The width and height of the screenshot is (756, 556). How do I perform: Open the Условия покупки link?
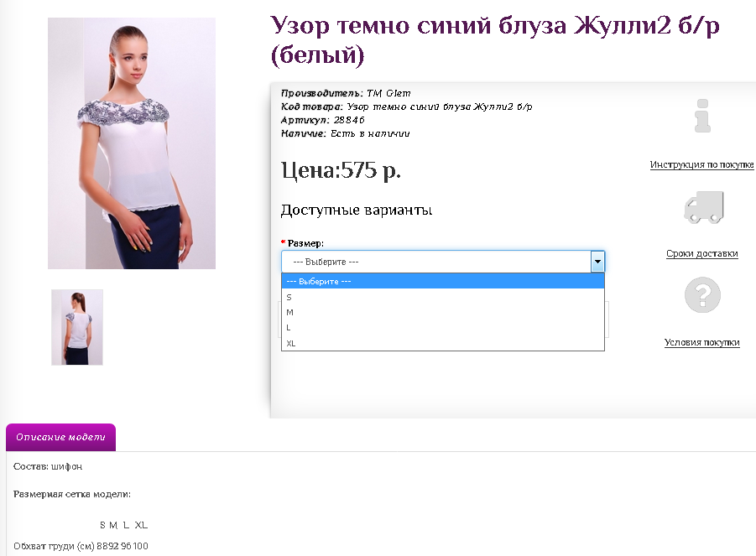click(702, 342)
